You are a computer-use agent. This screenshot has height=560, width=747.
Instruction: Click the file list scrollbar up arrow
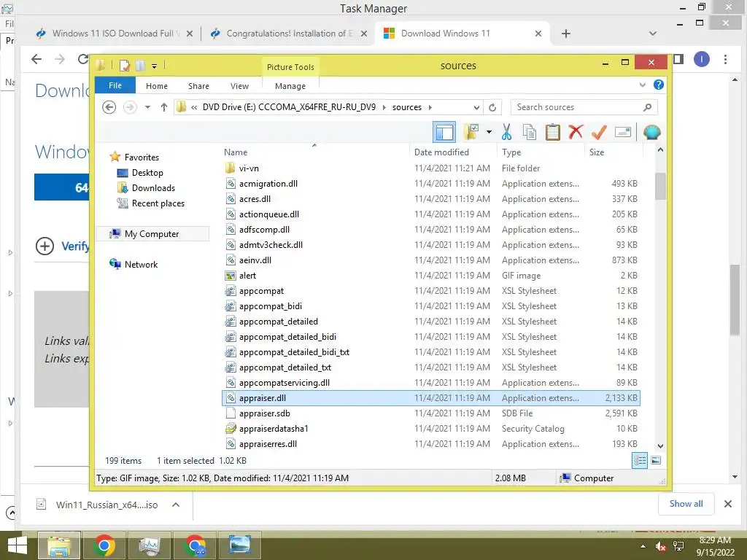coord(660,150)
